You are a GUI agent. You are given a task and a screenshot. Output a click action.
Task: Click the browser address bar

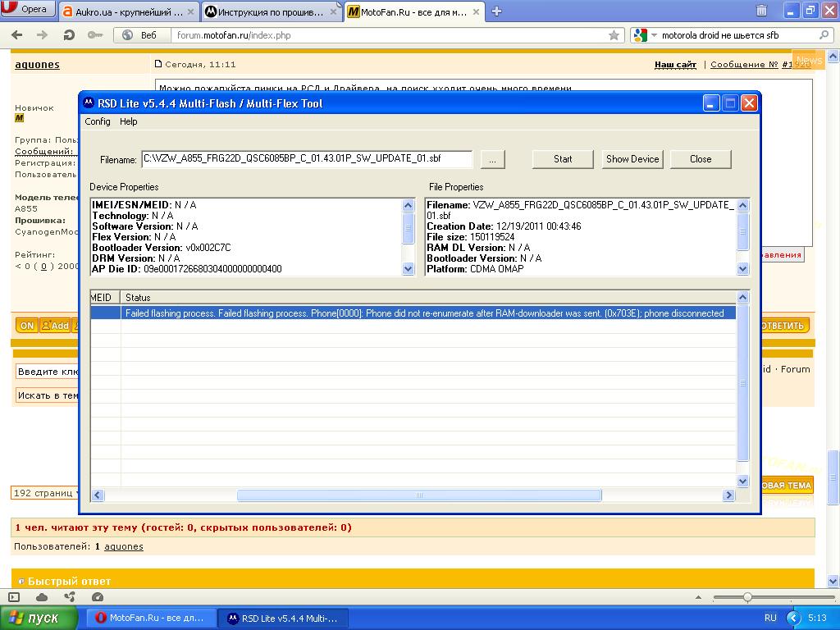(x=390, y=35)
